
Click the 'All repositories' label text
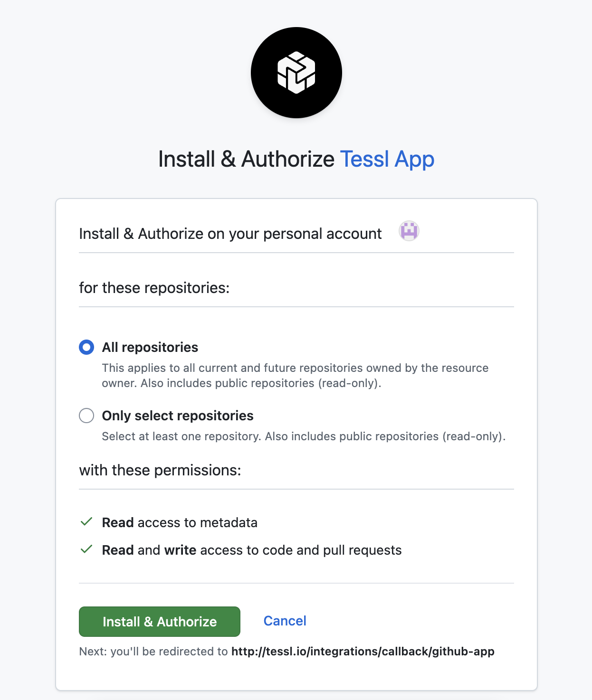(150, 347)
